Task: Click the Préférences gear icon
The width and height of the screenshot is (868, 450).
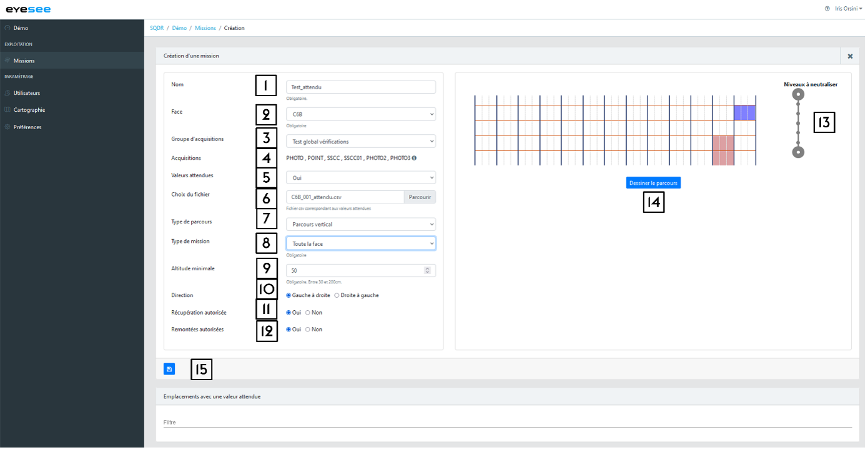Action: pyautogui.click(x=7, y=127)
